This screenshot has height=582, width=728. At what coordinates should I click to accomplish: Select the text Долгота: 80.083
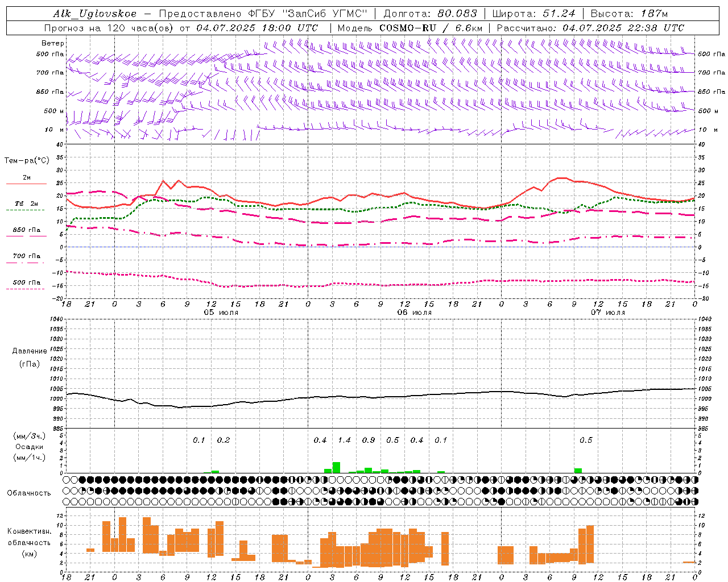coord(431,14)
